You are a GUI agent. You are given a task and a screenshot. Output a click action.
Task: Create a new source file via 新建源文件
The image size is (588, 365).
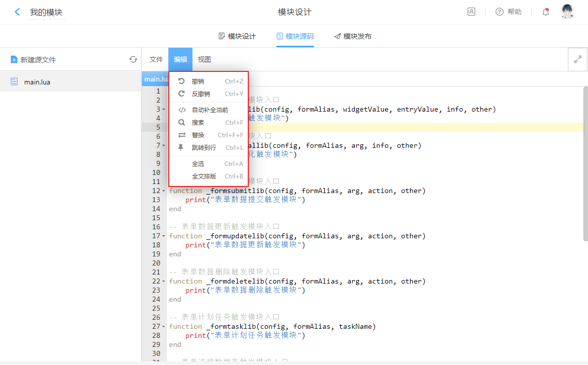tap(33, 60)
